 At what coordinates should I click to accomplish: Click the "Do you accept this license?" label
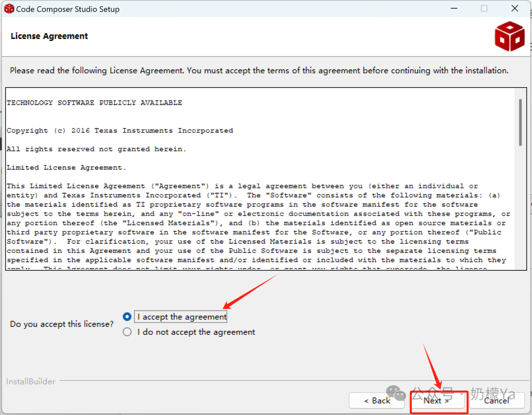62,324
